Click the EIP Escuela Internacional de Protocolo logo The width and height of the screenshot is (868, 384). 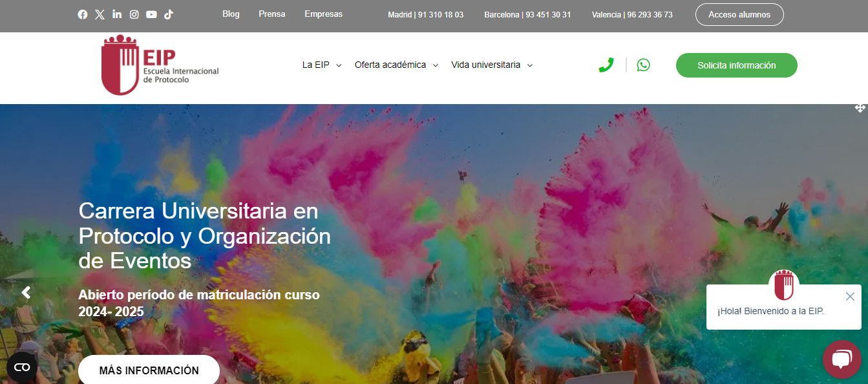(160, 65)
